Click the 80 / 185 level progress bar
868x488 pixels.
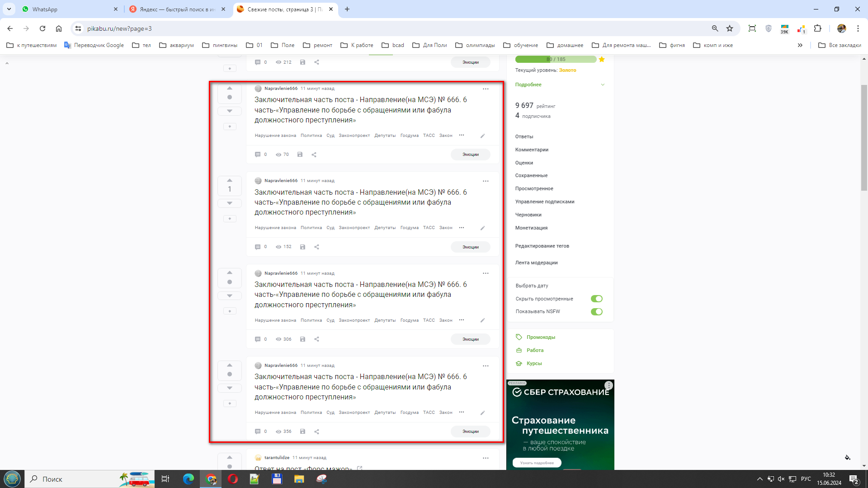coord(556,59)
